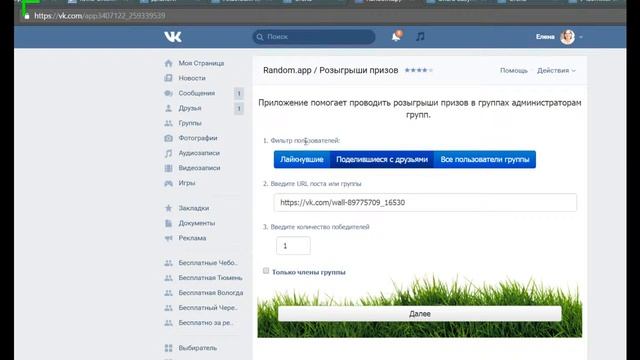
Task: Open Сообщения in the sidebar
Action: point(196,93)
